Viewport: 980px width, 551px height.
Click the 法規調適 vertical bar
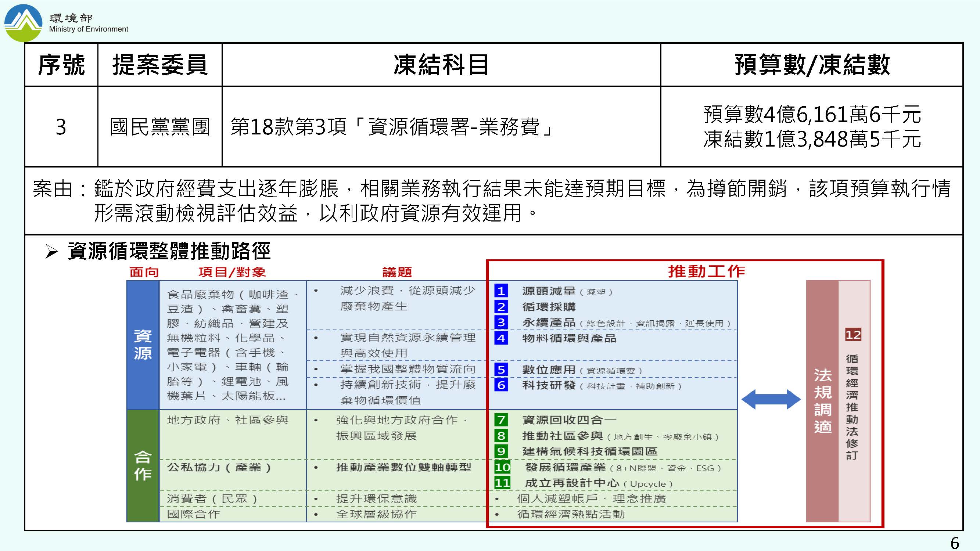coord(822,401)
